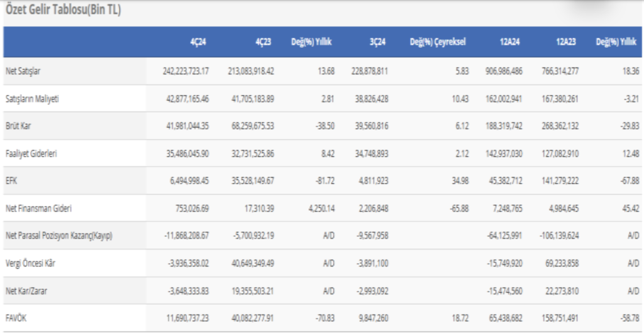Click the 3Ç24 column header

(378, 43)
